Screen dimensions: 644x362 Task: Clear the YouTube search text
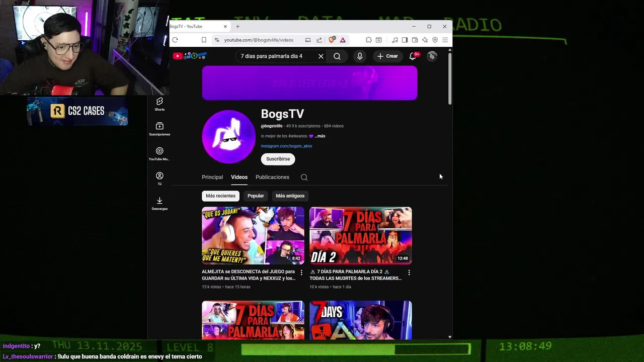[x=321, y=56]
